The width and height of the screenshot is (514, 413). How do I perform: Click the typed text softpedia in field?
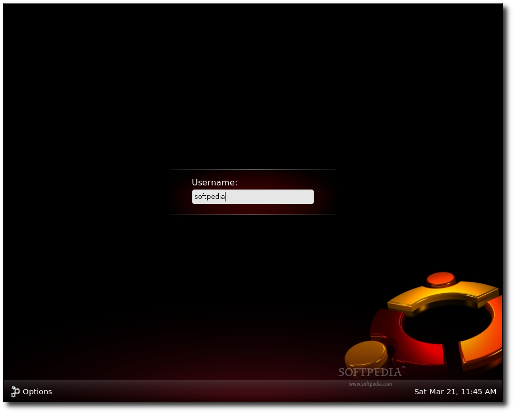coord(210,197)
